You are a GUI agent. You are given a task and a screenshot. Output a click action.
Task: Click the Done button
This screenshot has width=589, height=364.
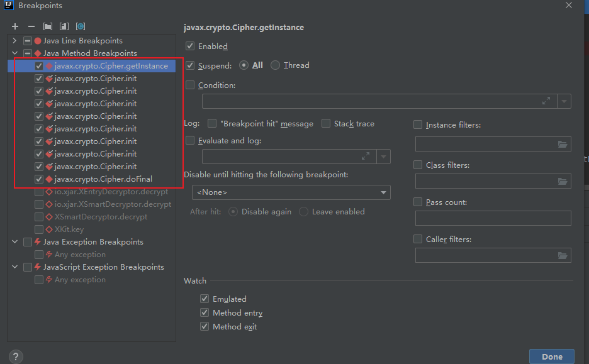551,356
